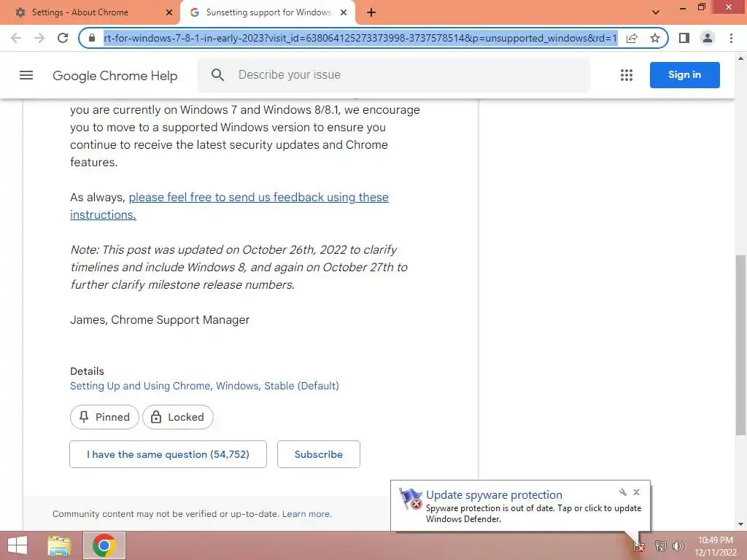Click the address bar URL
This screenshot has height=560, width=747.
(360, 38)
